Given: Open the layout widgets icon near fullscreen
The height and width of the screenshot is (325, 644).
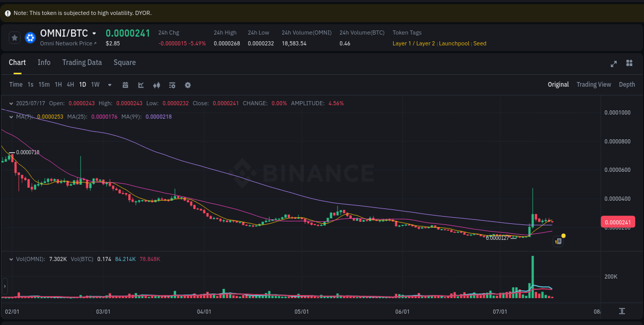Looking at the screenshot, I should [x=629, y=63].
